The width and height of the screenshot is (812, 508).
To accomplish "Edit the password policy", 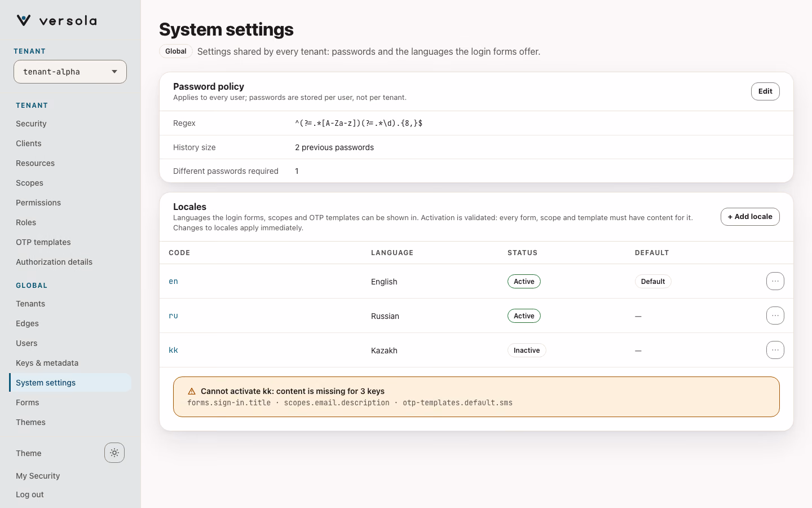I will click(x=765, y=91).
